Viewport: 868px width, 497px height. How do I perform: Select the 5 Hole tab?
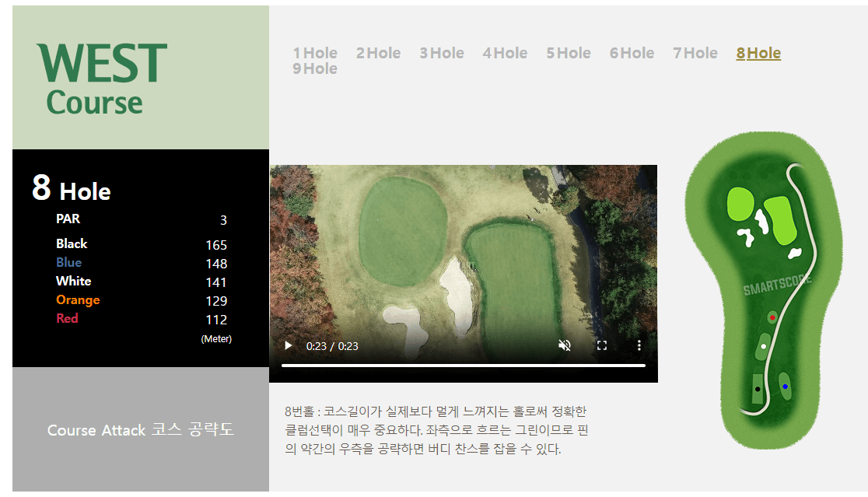point(568,53)
